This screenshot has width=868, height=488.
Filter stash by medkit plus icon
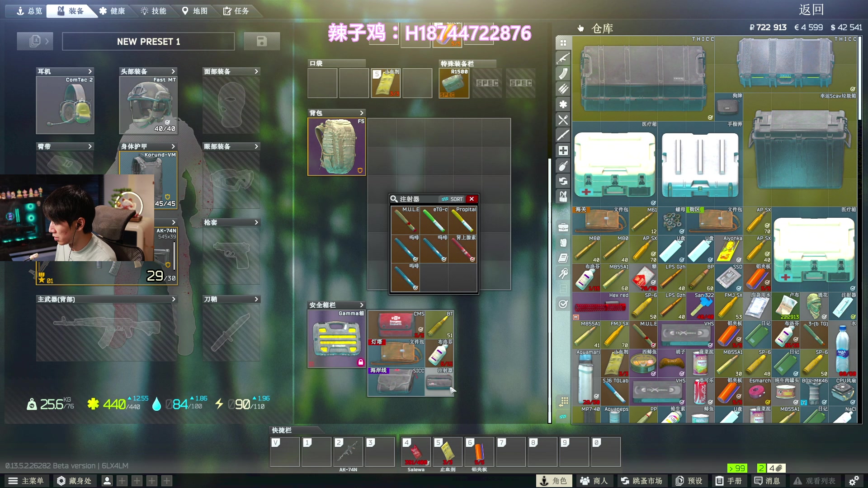click(563, 150)
